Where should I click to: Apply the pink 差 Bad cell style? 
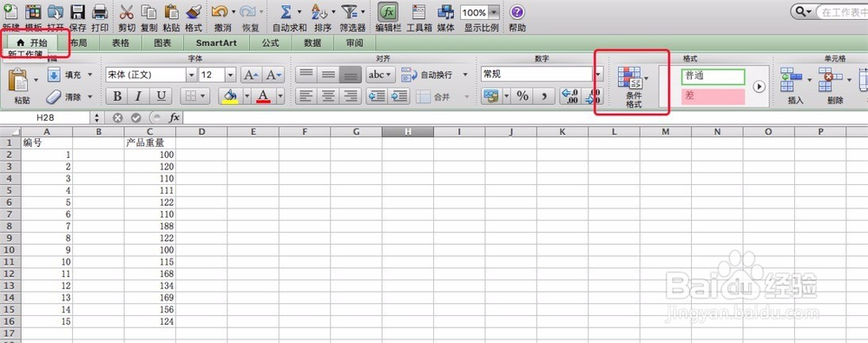click(713, 96)
